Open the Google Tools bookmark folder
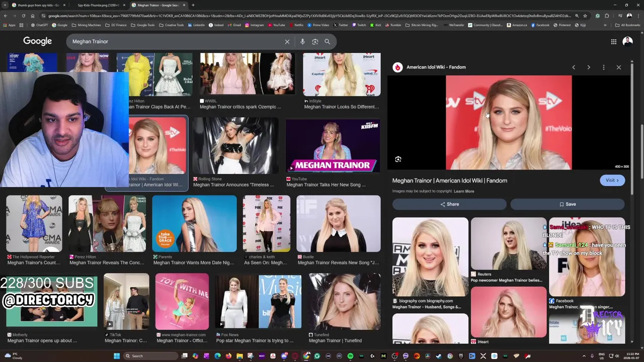644x362 pixels. pos(143,25)
